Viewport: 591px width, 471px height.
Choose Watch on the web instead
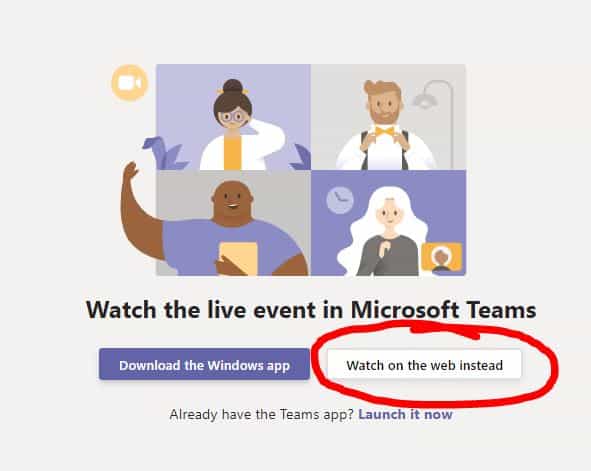424,365
